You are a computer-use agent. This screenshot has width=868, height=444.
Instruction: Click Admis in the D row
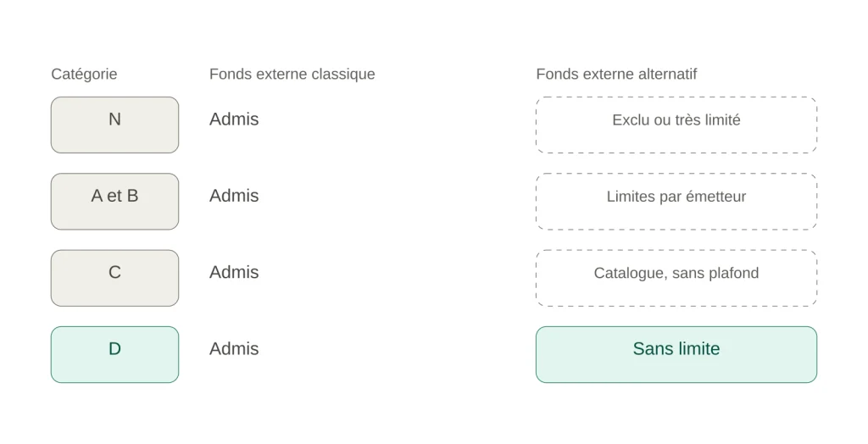(x=234, y=348)
